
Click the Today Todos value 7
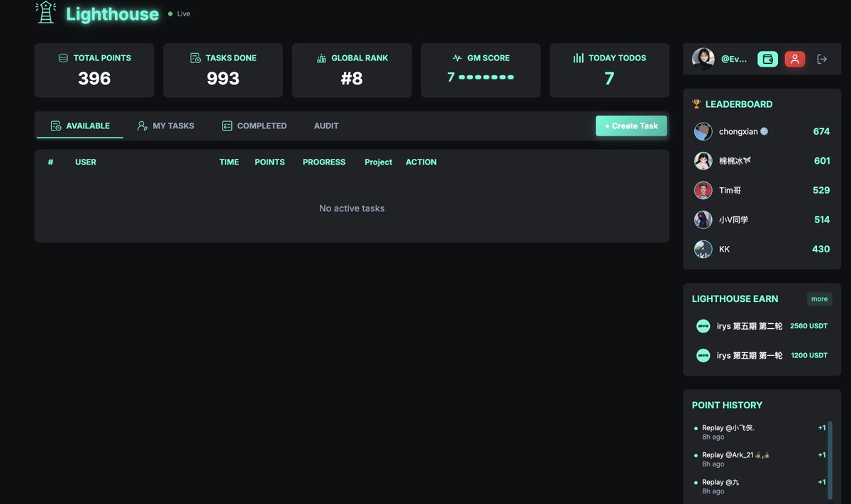coord(609,79)
